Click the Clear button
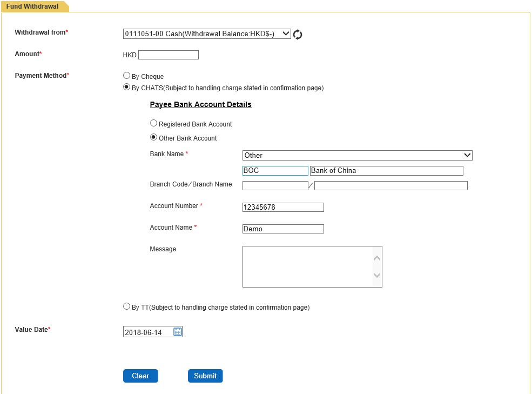The image size is (532, 394). (140, 376)
